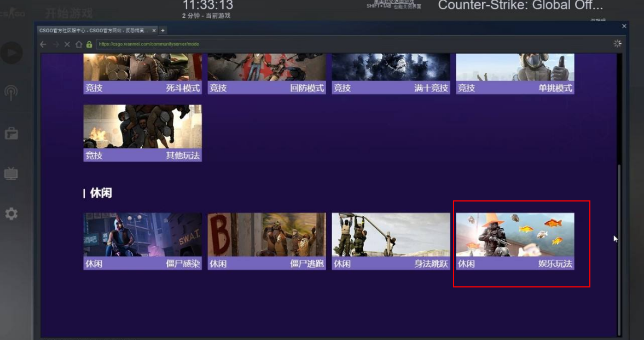This screenshot has width=644, height=340.
Task: Open the 其他玩法 competitive card
Action: pyautogui.click(x=142, y=133)
